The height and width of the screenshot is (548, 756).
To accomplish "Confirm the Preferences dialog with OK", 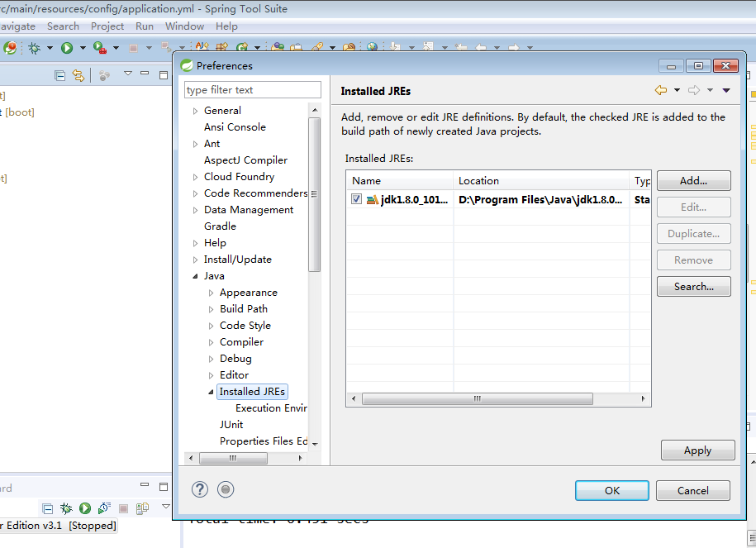I will coord(612,491).
